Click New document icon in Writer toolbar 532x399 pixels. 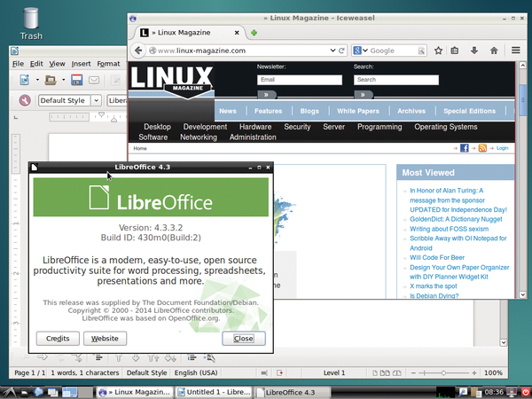pyautogui.click(x=25, y=80)
